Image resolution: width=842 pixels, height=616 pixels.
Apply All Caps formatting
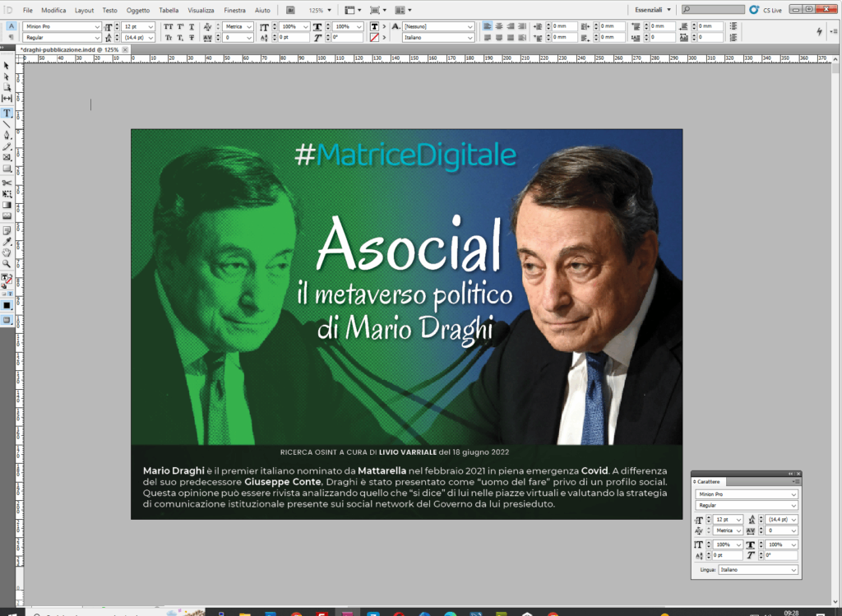(x=168, y=27)
